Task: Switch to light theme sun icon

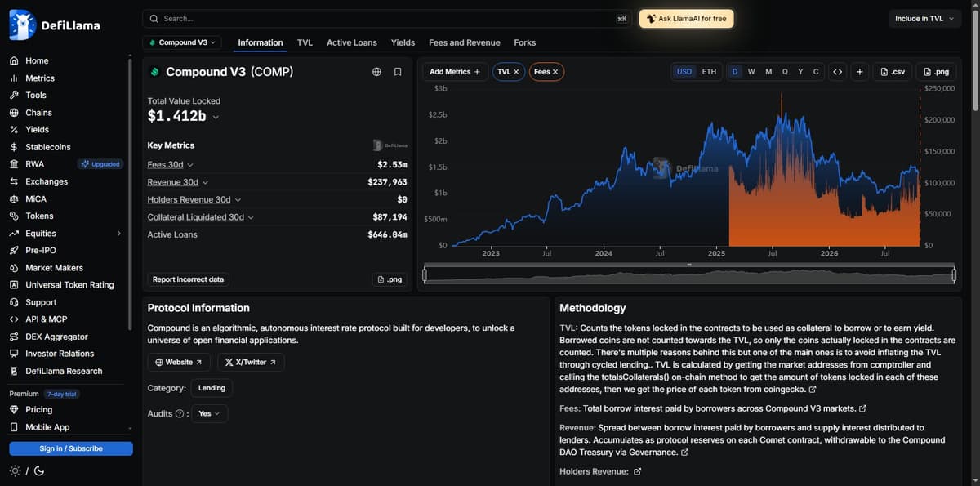Action: click(x=15, y=470)
